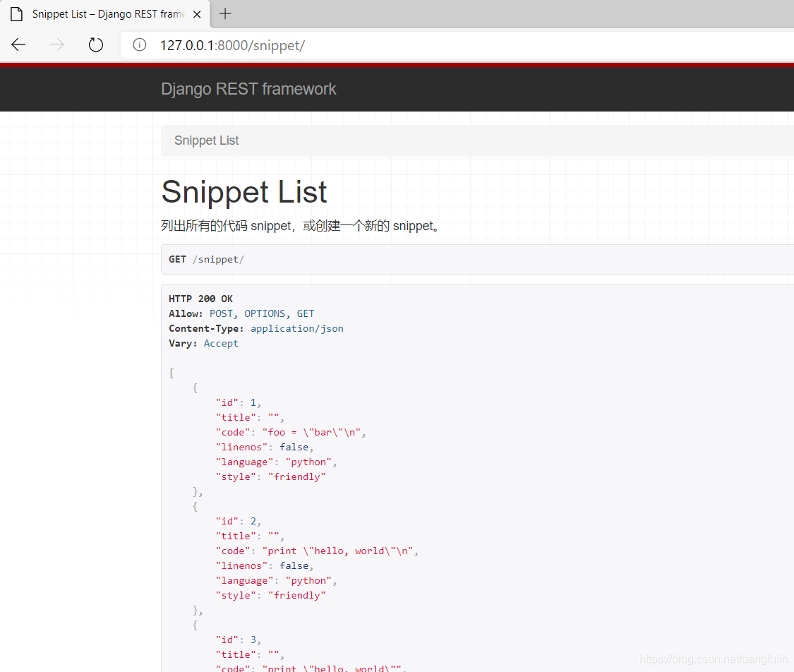Click the "id": 1 line

coord(239,402)
